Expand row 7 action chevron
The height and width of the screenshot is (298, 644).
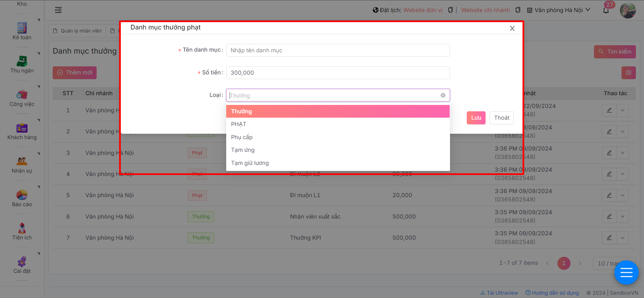click(x=623, y=238)
